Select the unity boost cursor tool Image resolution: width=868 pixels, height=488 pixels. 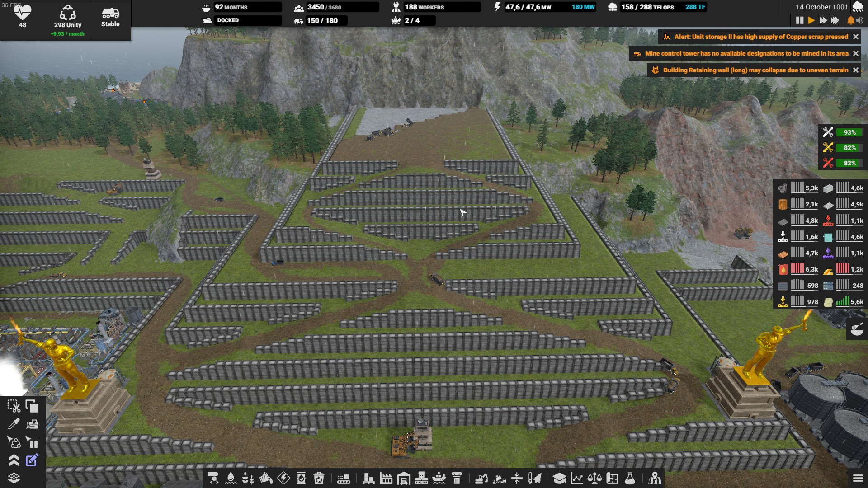pyautogui.click(x=14, y=442)
